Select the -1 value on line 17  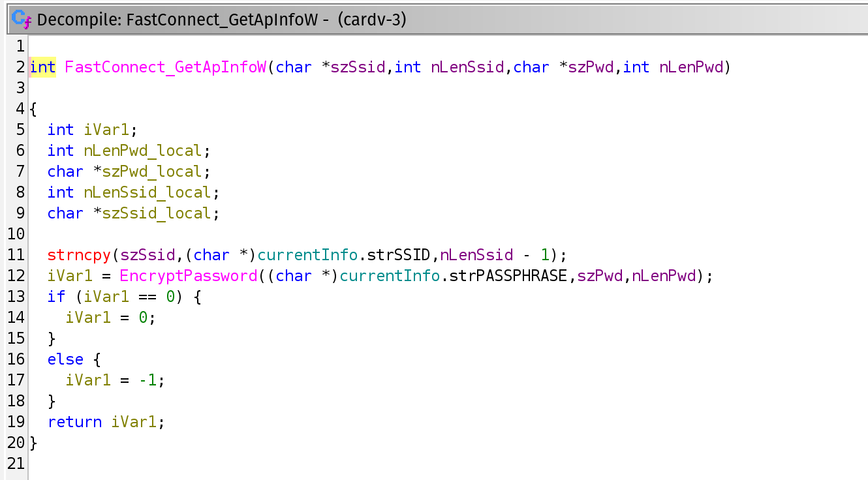148,380
